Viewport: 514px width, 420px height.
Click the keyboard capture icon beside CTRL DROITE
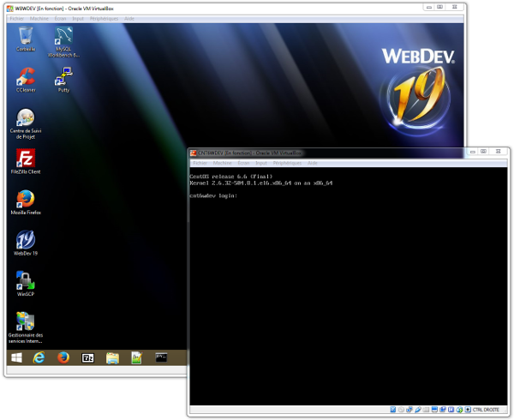click(x=468, y=410)
